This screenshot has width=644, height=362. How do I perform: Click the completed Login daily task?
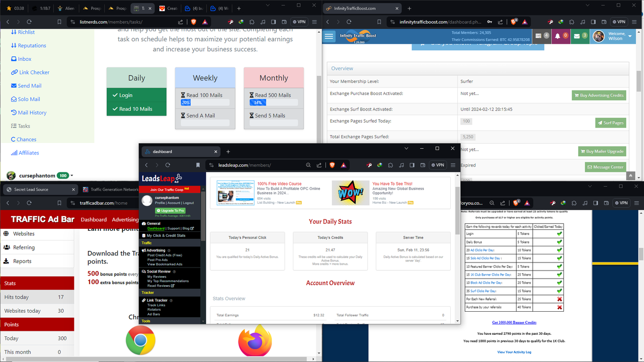tap(136, 95)
